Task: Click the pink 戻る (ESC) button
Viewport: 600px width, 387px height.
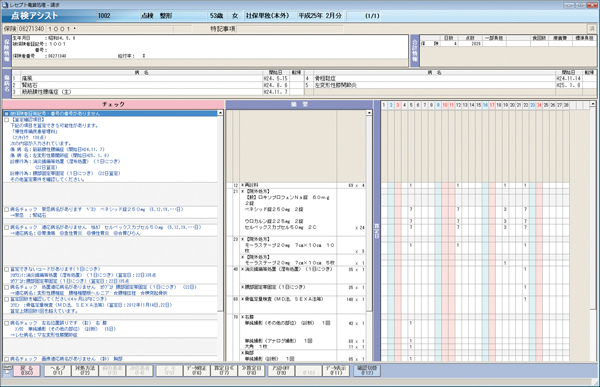Action: (x=27, y=370)
